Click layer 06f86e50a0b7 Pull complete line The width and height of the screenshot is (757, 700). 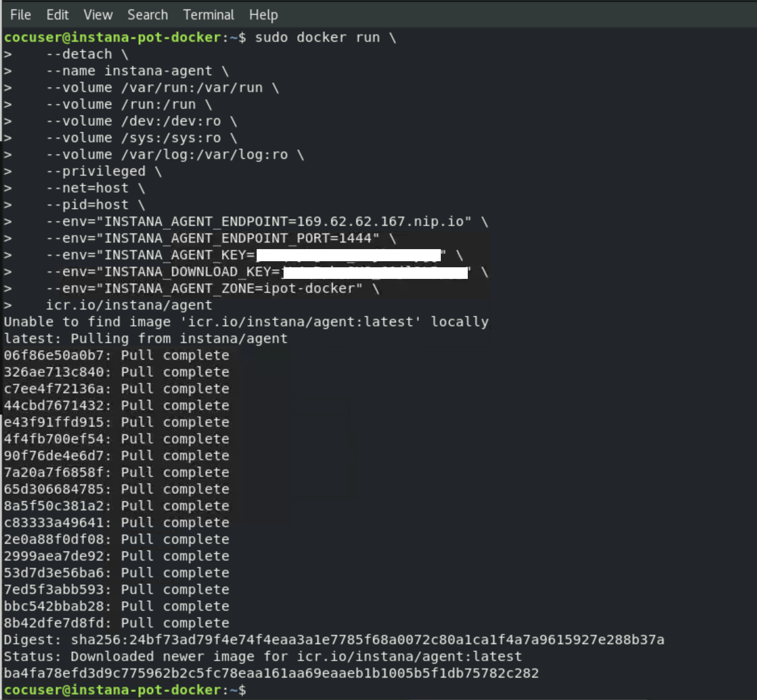pos(116,356)
